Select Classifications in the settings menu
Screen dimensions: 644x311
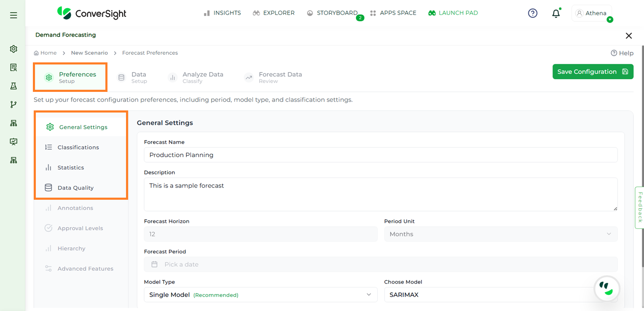click(x=78, y=147)
